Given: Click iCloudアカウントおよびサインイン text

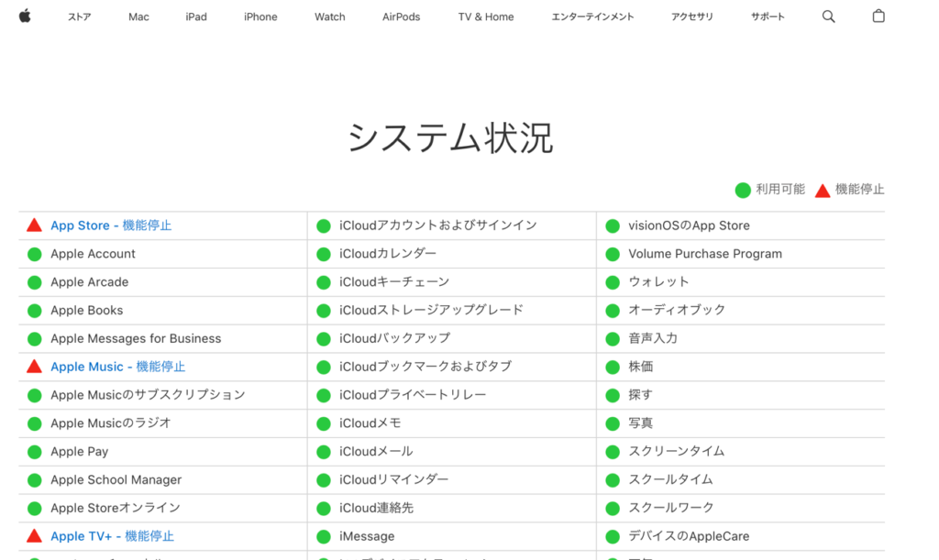Looking at the screenshot, I should click(438, 225).
